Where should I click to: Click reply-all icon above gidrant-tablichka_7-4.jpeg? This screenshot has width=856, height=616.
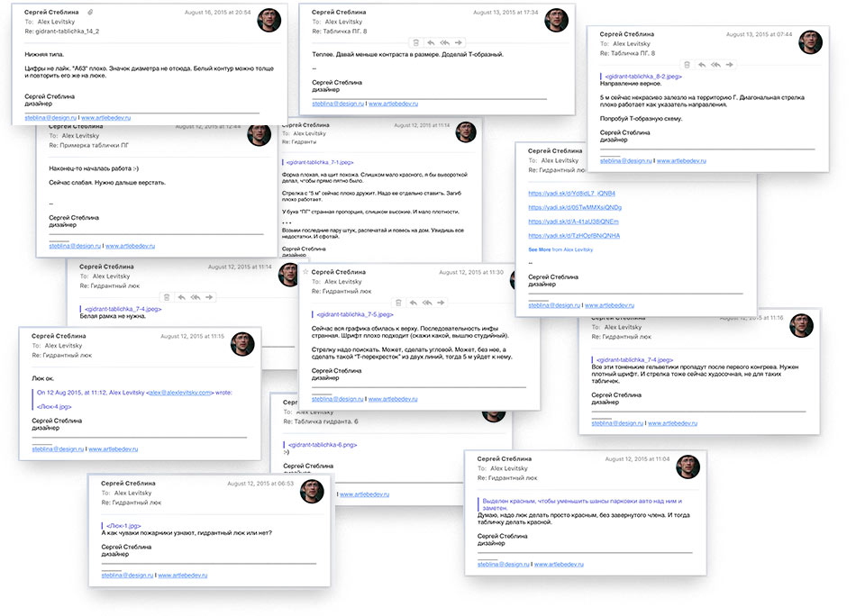195,297
